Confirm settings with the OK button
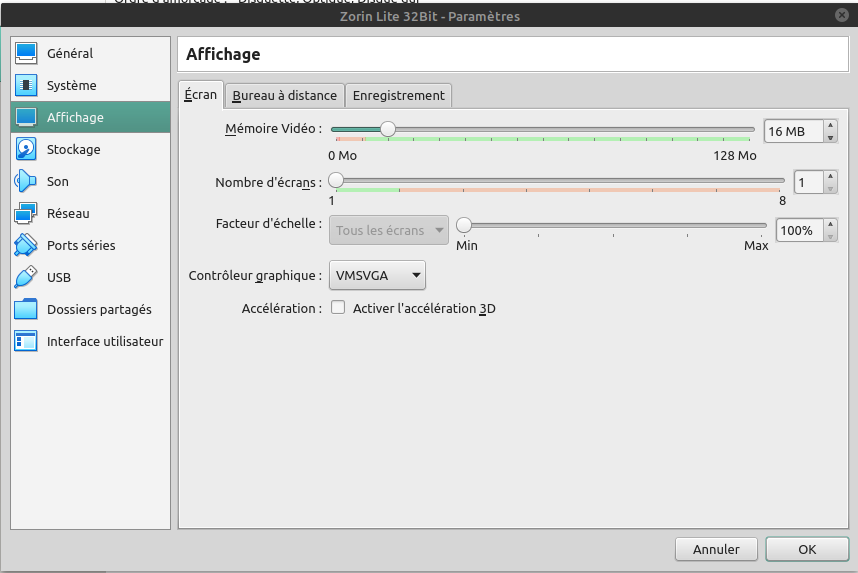Viewport: 858px width, 573px height. pos(807,549)
